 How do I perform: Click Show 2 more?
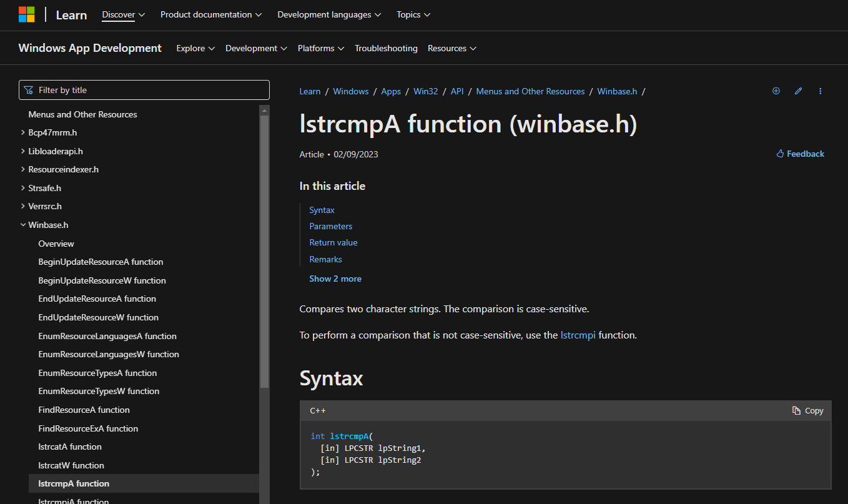335,279
